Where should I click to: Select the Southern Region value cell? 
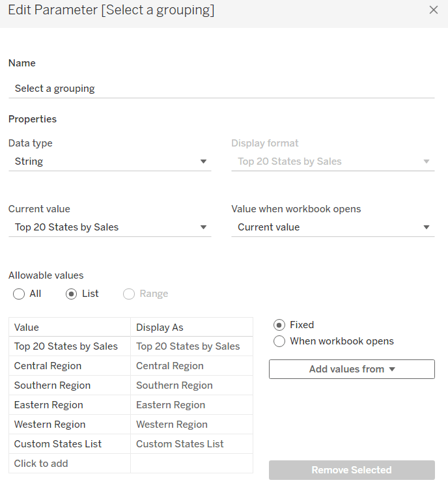tap(69, 385)
